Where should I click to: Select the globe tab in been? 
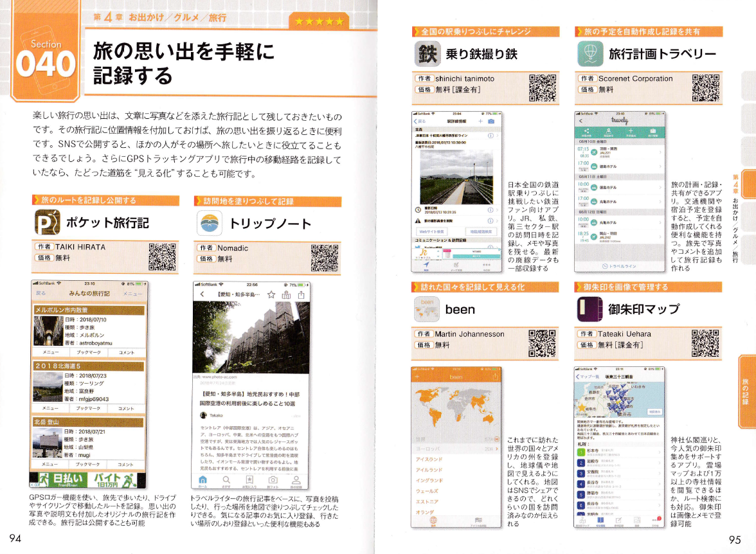tap(433, 521)
